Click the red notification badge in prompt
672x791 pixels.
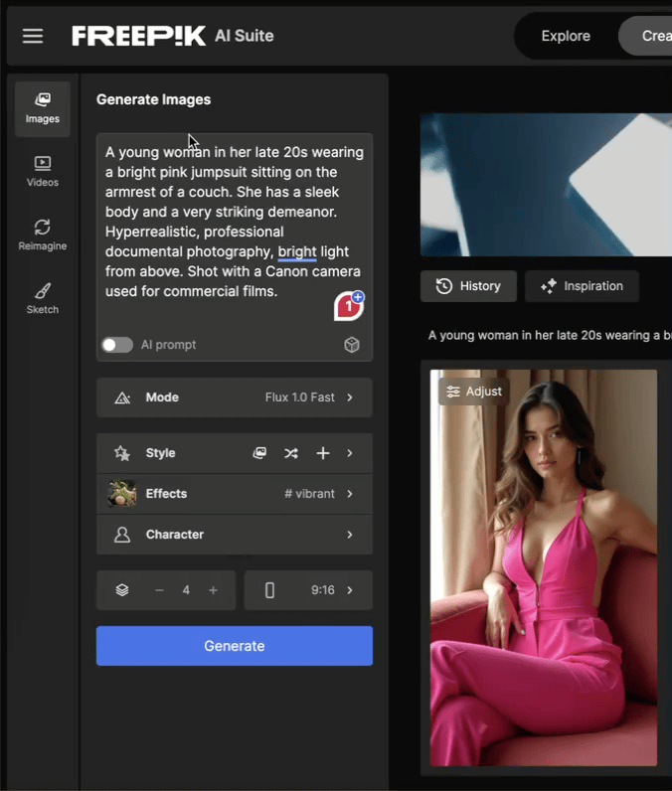[x=349, y=306]
